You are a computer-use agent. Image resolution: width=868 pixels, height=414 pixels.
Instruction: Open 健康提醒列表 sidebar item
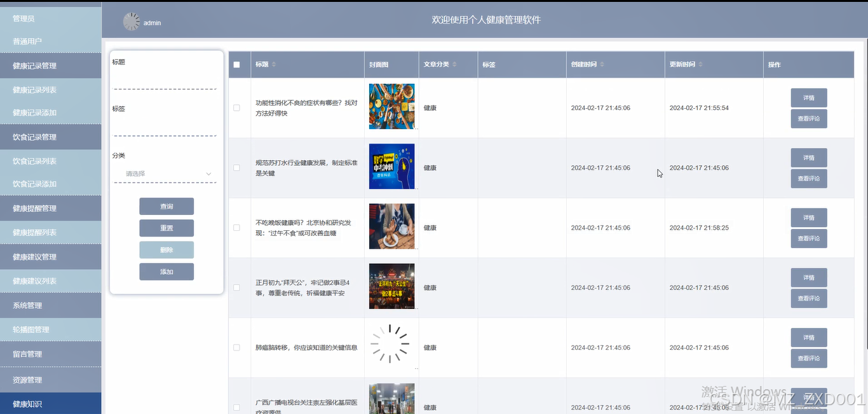click(x=51, y=232)
